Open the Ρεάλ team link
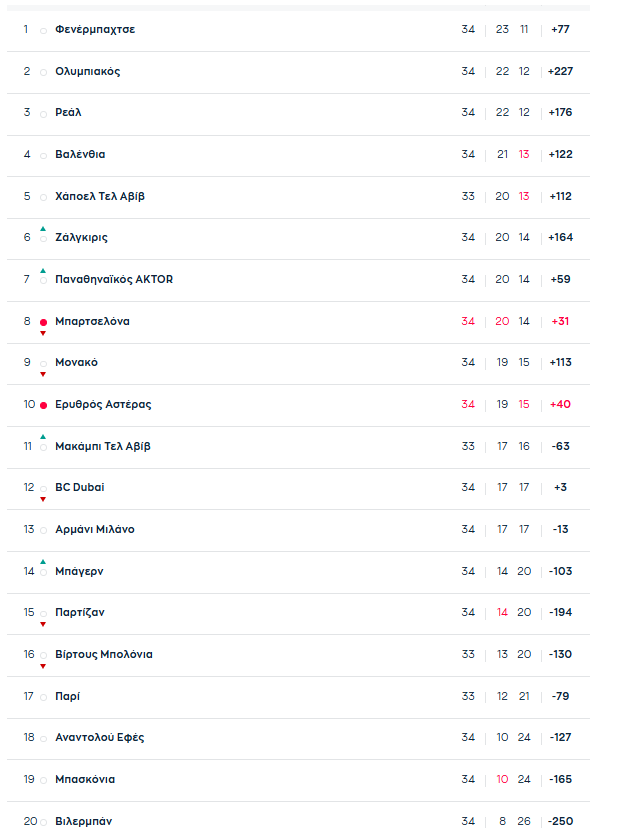The image size is (634, 835). coord(68,113)
